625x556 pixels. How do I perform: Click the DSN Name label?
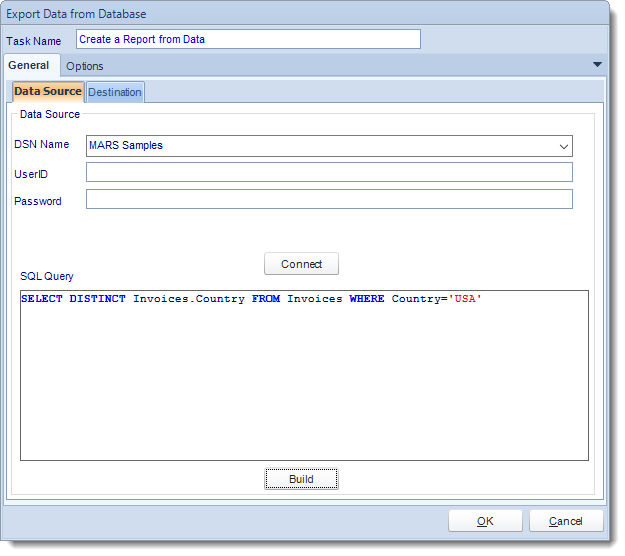click(41, 144)
